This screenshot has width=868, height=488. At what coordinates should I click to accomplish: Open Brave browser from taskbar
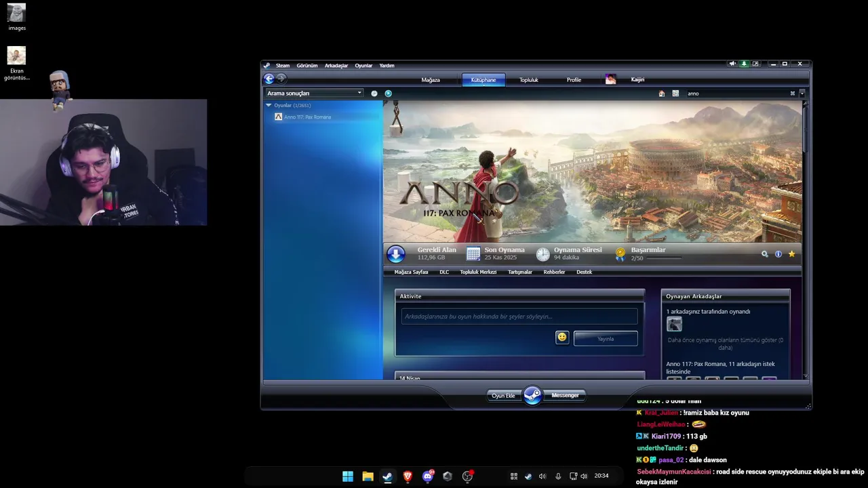tap(408, 476)
